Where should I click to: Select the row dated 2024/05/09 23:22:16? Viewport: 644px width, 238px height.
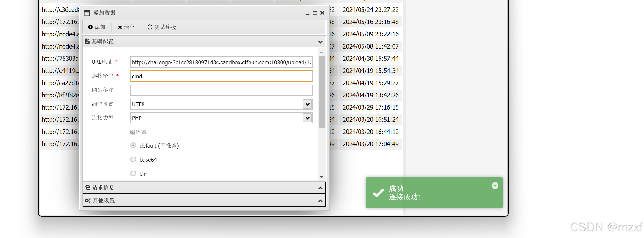coord(370,34)
